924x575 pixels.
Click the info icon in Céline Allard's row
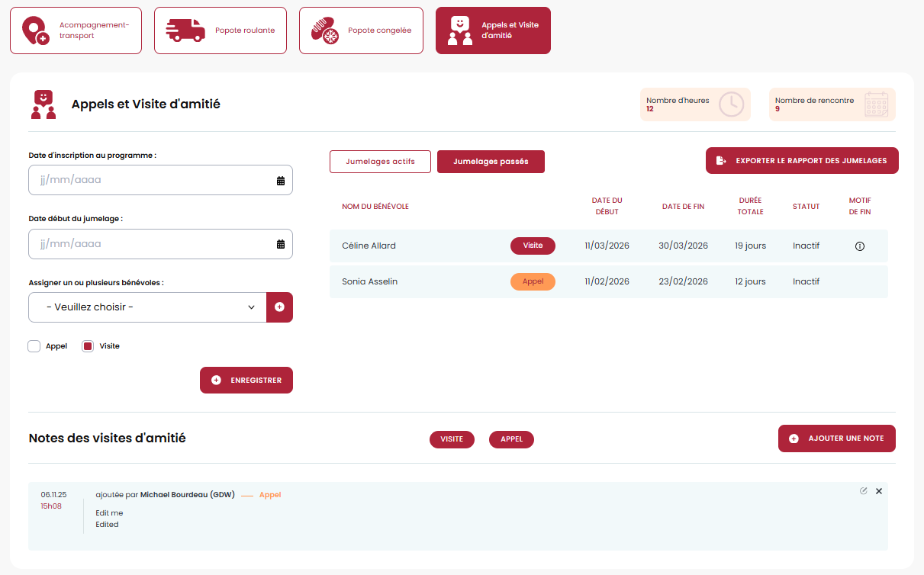860,246
